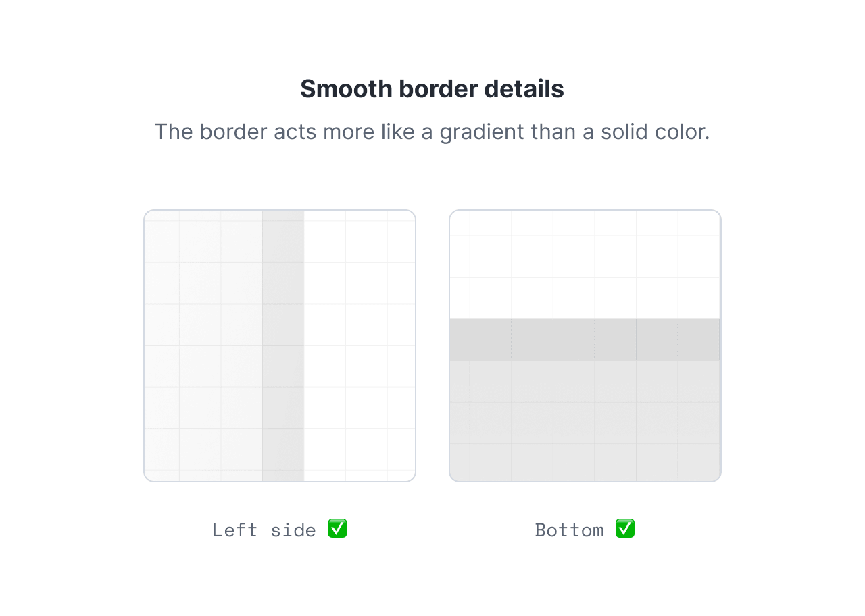865x616 pixels.
Task: Pick the dark vertical stripe in left panel
Action: (x=283, y=346)
